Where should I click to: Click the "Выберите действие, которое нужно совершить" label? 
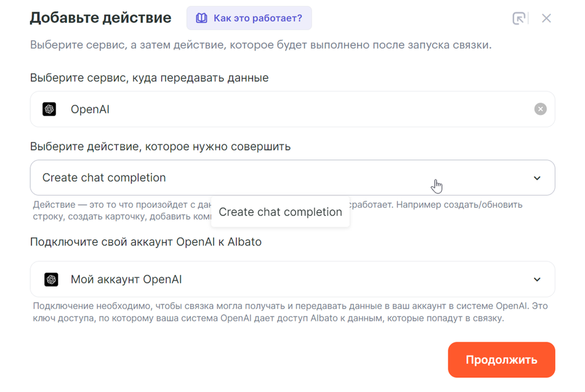pyautogui.click(x=160, y=146)
